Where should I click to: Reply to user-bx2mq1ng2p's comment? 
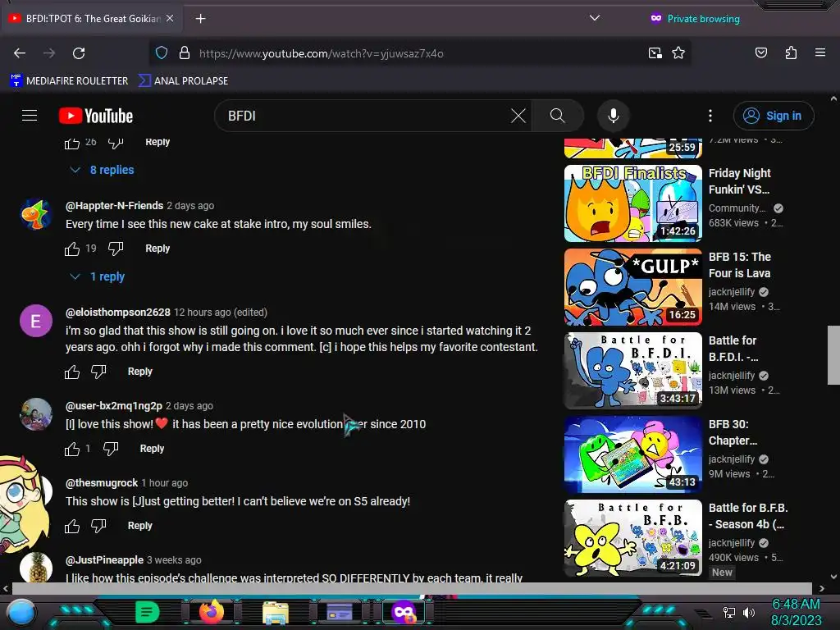152,449
